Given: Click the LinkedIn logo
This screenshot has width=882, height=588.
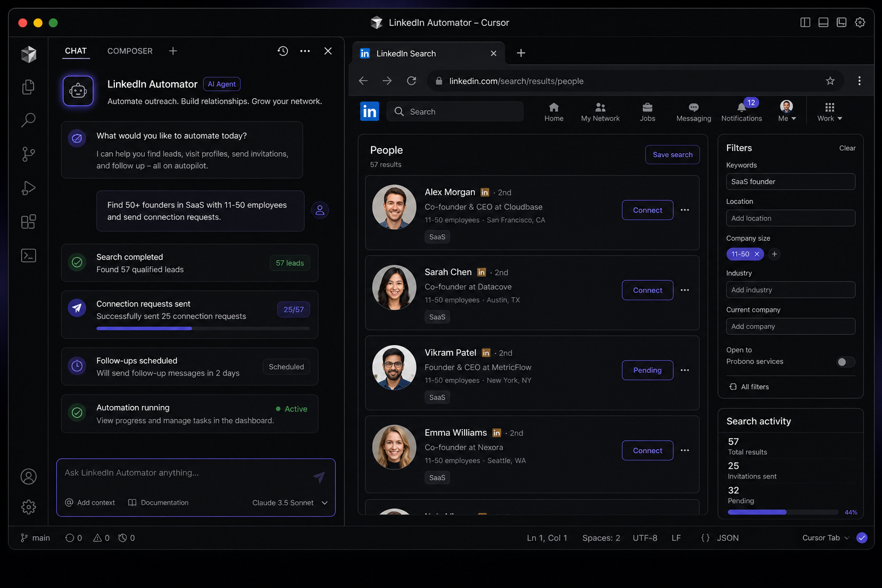Looking at the screenshot, I should pyautogui.click(x=370, y=111).
